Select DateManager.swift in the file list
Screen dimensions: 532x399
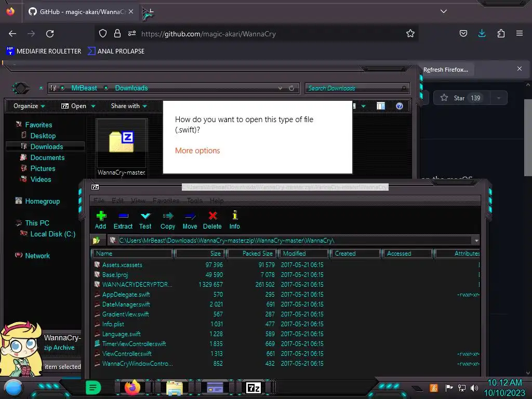click(126, 304)
